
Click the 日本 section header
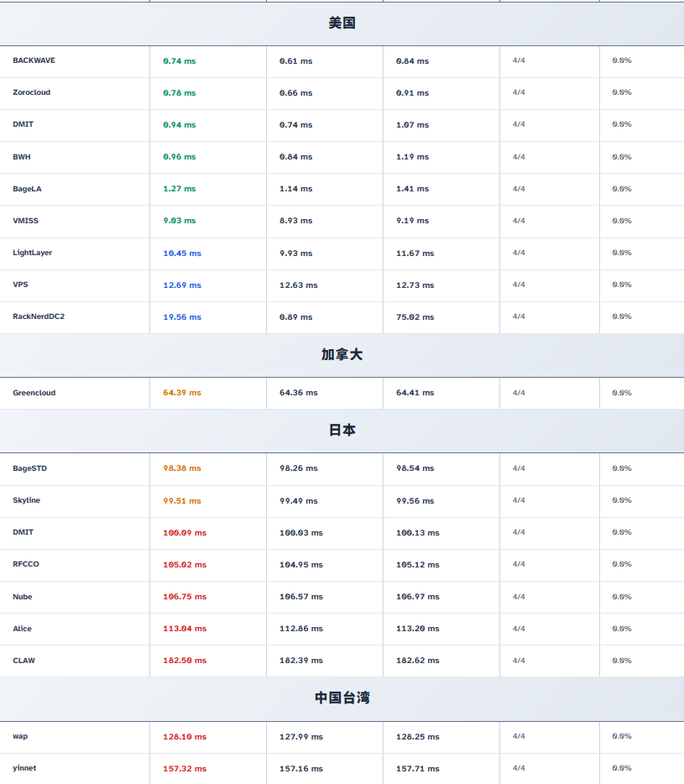click(x=342, y=430)
